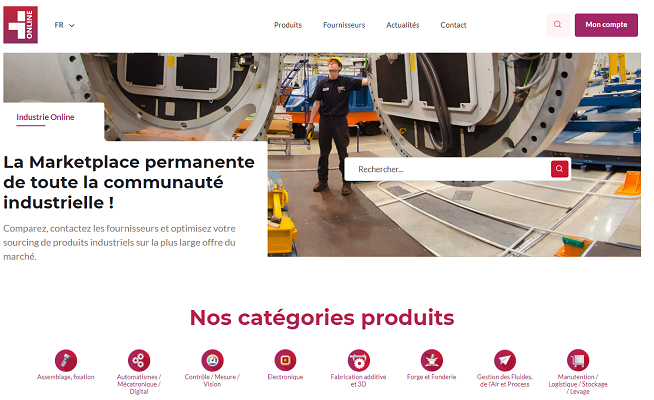Choose the Fabrication additive et 3D icon
Viewport: 654px width, 400px height.
click(359, 360)
